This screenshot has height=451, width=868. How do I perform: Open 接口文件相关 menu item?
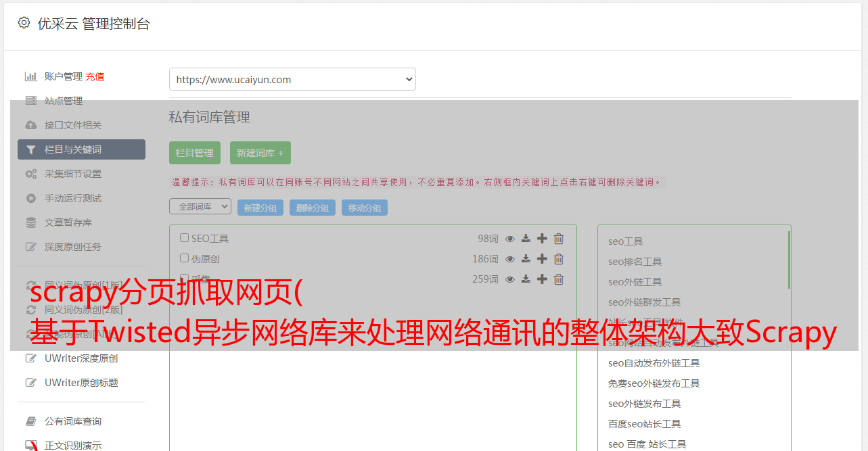[73, 125]
